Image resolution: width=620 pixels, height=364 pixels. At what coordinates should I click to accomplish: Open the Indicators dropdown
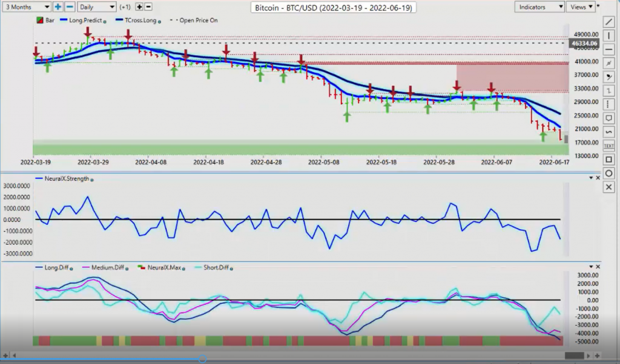[x=539, y=7]
